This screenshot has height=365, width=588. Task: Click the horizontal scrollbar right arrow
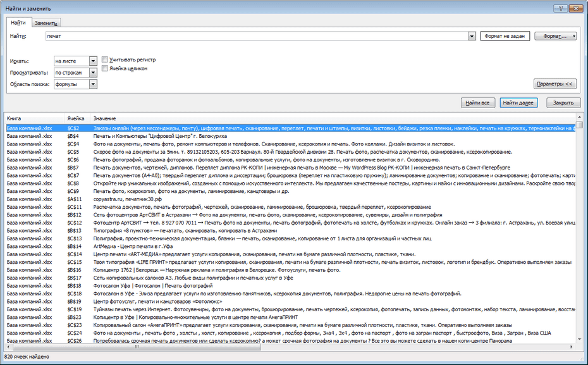coord(572,347)
